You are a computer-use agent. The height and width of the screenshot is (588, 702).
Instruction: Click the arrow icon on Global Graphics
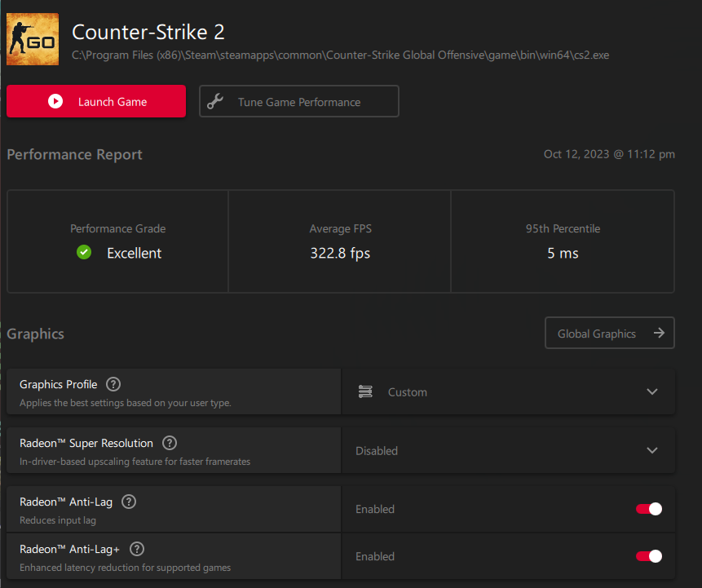coord(659,333)
